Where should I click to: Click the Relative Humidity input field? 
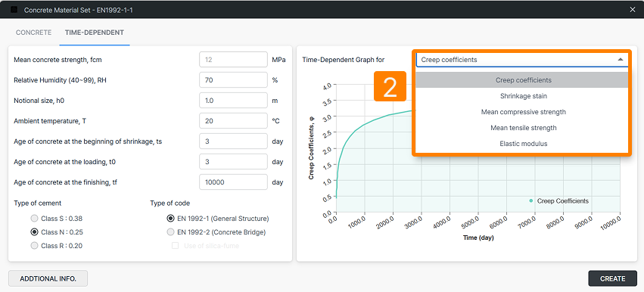(x=233, y=79)
